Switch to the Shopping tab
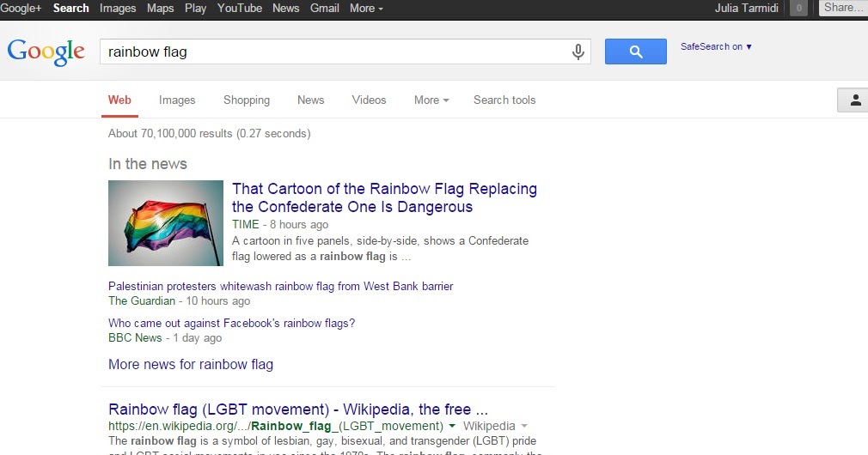Viewport: 868px width, 455px height. [247, 100]
